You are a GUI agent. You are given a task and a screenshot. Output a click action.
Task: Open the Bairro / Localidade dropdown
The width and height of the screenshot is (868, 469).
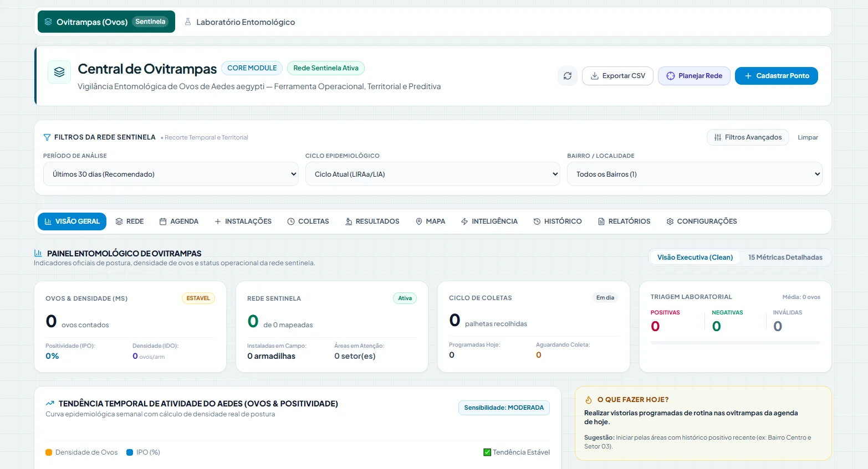click(695, 174)
